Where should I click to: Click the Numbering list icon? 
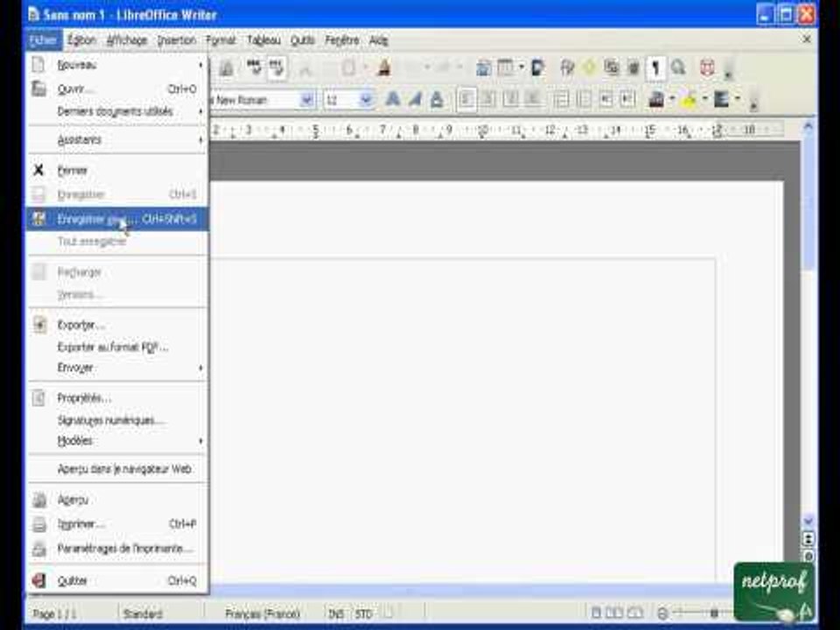[x=561, y=100]
